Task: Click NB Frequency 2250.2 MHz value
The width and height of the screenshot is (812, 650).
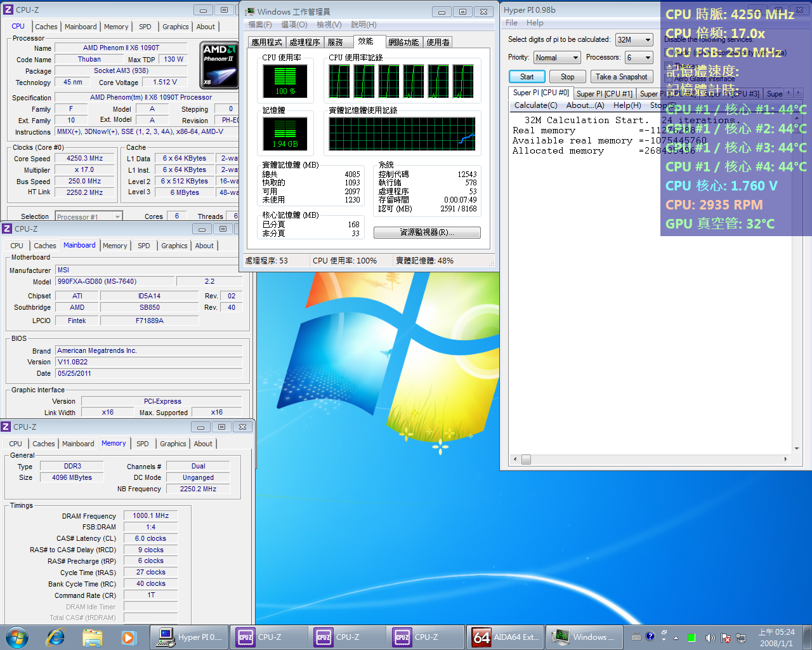Action: (x=198, y=489)
